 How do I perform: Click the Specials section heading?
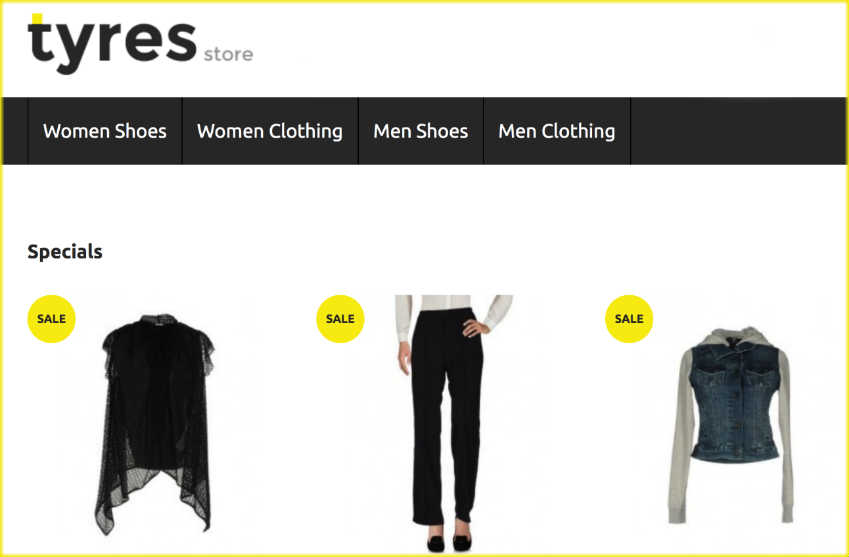[65, 252]
